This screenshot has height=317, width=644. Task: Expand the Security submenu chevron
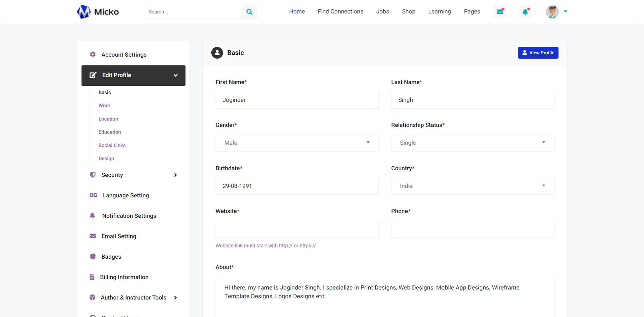click(176, 175)
